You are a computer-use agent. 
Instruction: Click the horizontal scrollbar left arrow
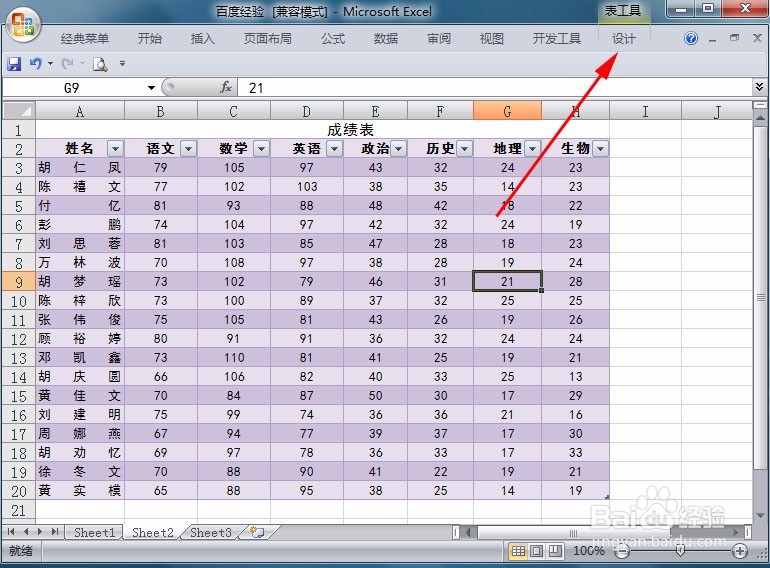[468, 532]
